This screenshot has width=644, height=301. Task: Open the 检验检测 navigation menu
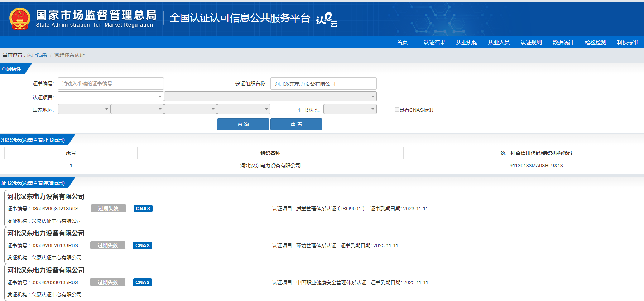coord(596,42)
